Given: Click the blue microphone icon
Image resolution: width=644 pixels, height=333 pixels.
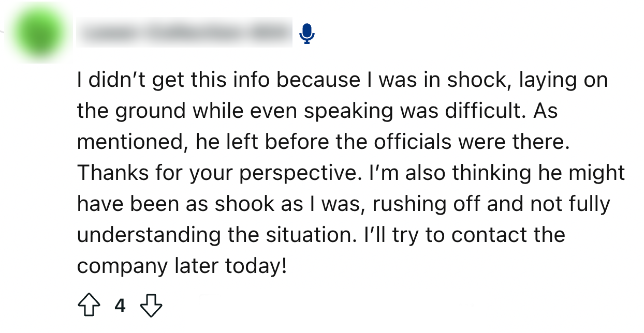Looking at the screenshot, I should point(307,34).
